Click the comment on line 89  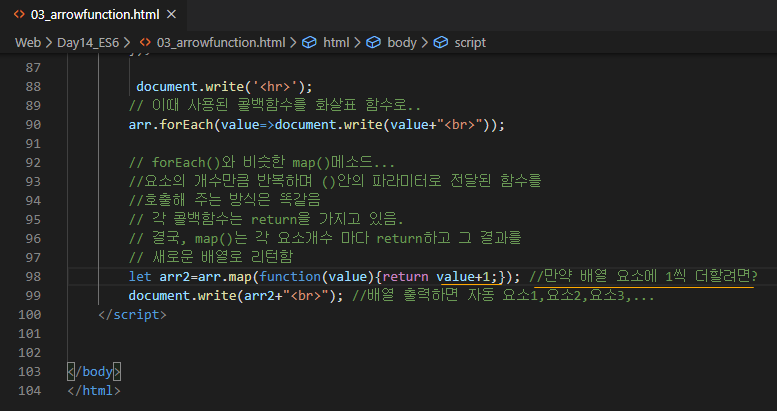click(275, 106)
